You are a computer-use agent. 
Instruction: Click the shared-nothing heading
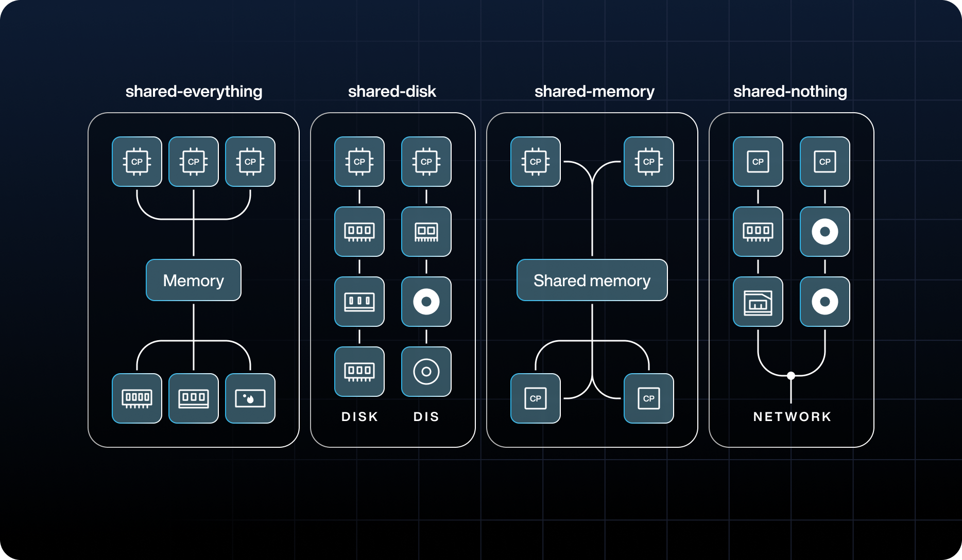790,92
